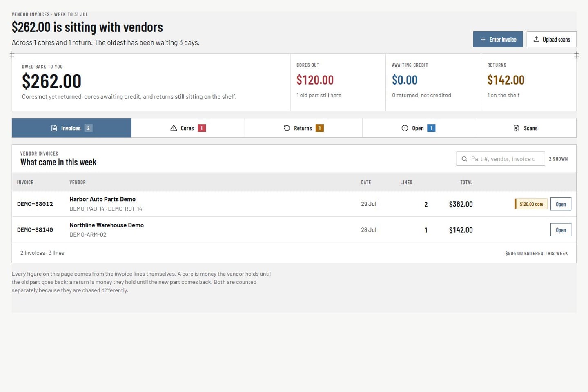The image size is (588, 392).
Task: Select the DEMO-88012 invoice number
Action: (x=35, y=204)
